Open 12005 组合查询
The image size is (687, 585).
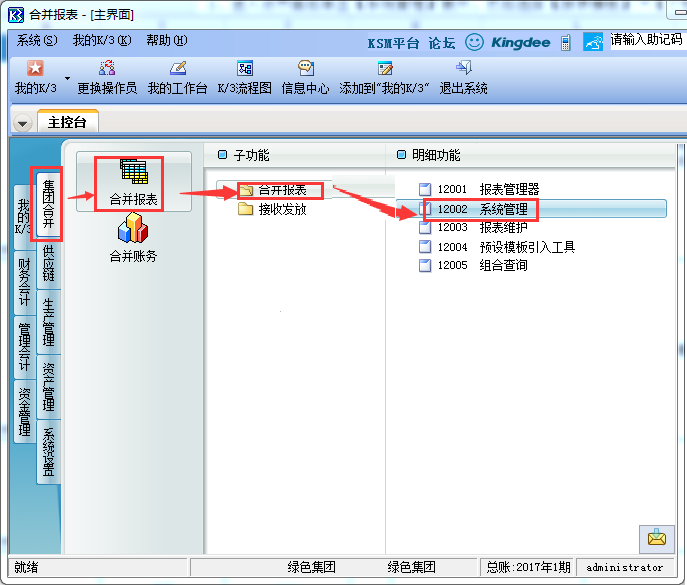click(473, 265)
